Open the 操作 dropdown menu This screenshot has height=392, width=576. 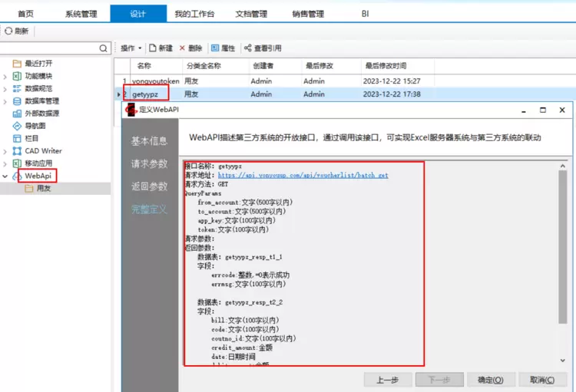click(x=131, y=48)
